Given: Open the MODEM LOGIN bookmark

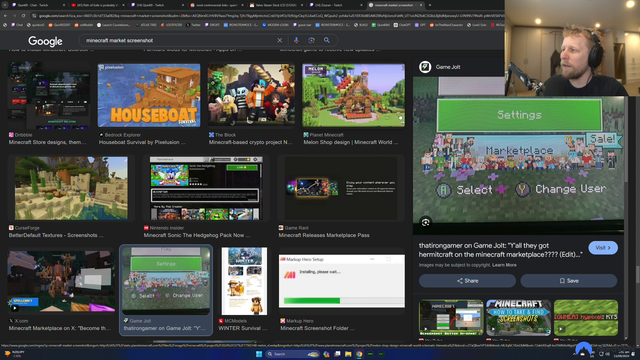Looking at the screenshot, I should [x=277, y=25].
